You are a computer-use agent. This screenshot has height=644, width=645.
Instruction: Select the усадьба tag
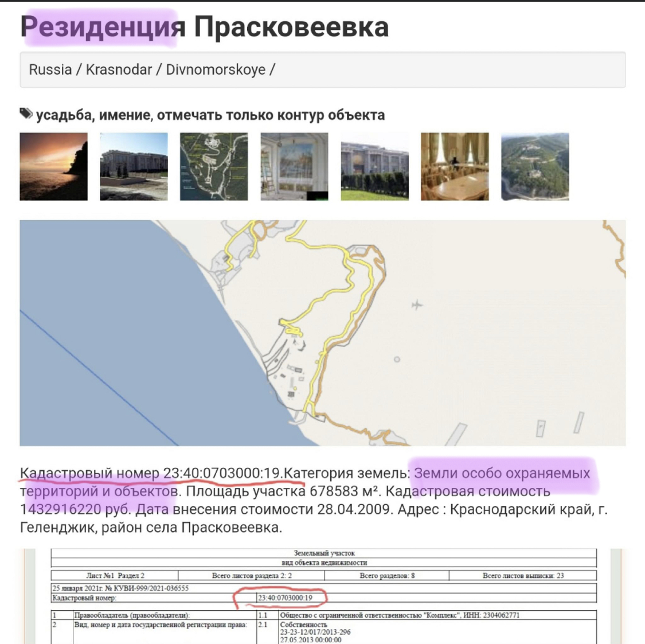pos(64,115)
